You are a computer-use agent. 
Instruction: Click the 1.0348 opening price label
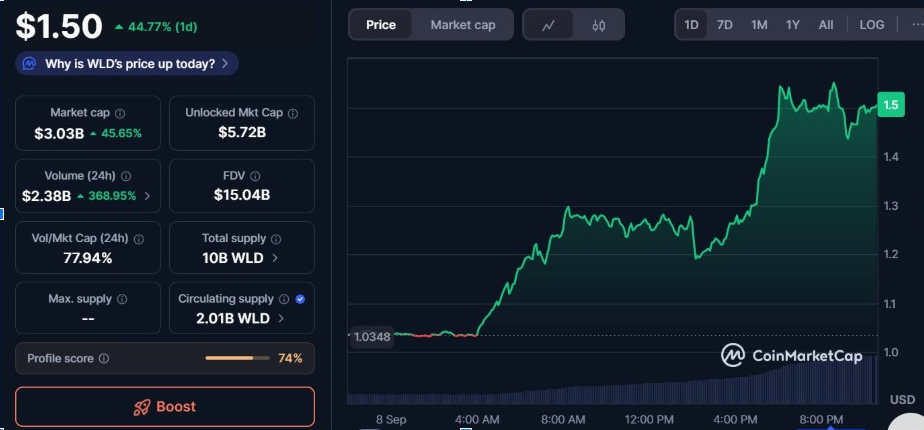[x=372, y=337]
